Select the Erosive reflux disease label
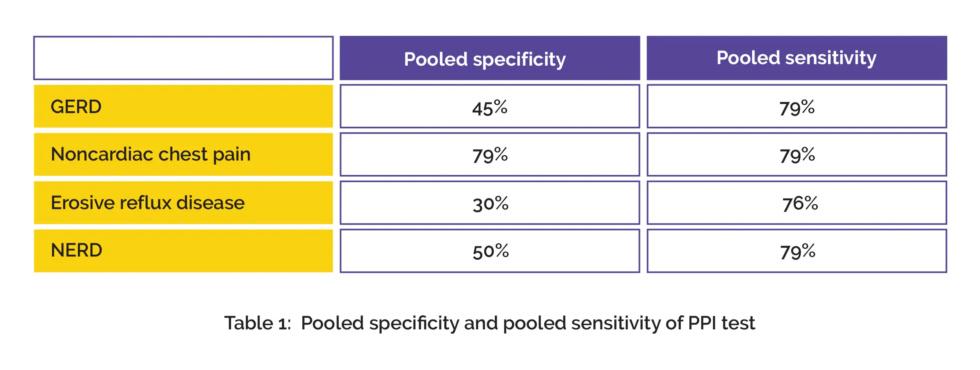980x370 pixels. [148, 203]
